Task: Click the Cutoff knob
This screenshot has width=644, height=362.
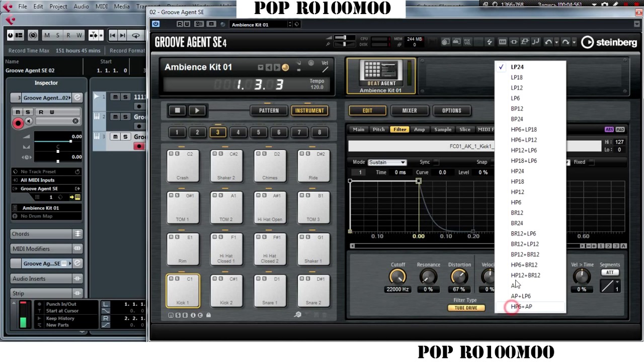Action: (x=397, y=277)
